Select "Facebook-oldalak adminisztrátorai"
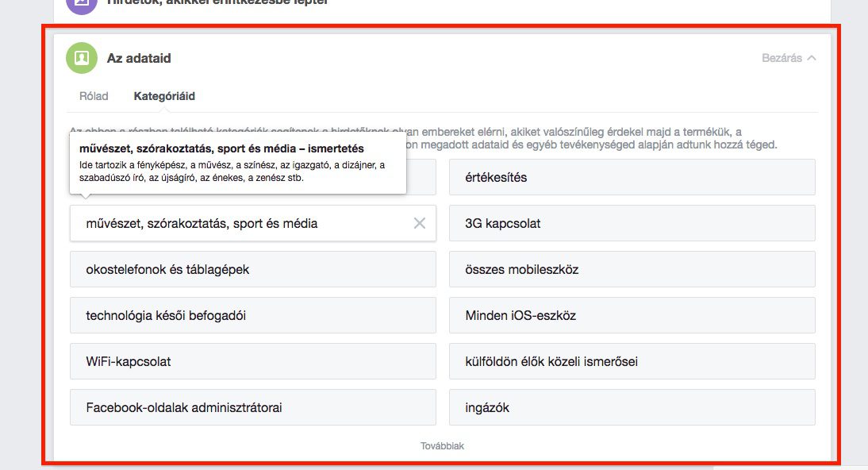 tap(252, 407)
